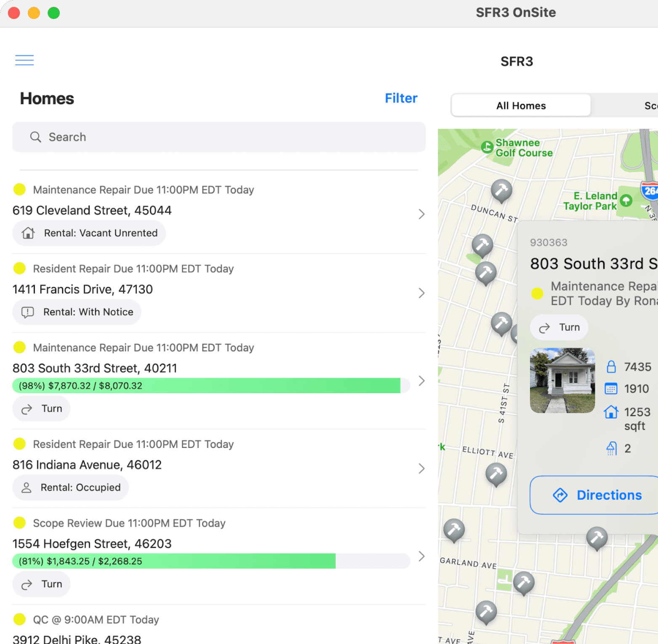This screenshot has width=658, height=644.
Task: Switch to the All Homes tab
Action: tap(521, 106)
